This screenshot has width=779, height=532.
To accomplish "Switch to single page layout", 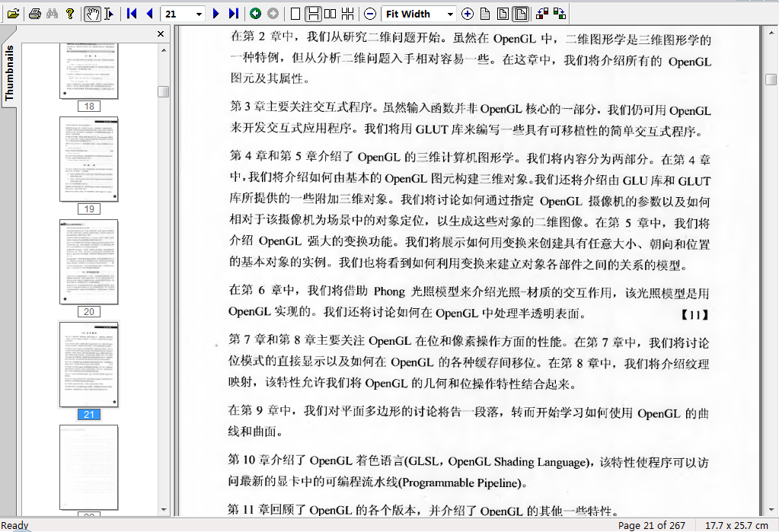I will click(x=295, y=14).
